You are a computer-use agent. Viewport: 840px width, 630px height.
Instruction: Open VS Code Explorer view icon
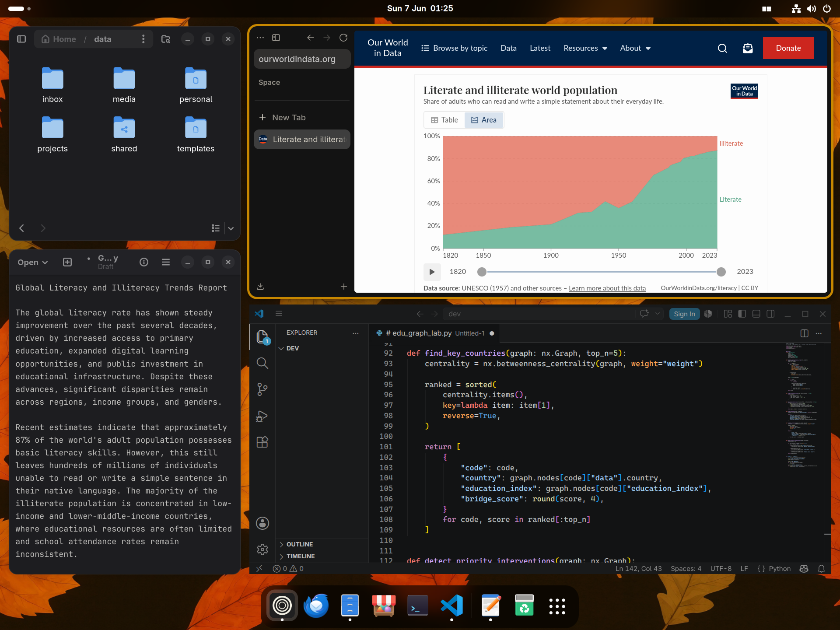(x=262, y=337)
